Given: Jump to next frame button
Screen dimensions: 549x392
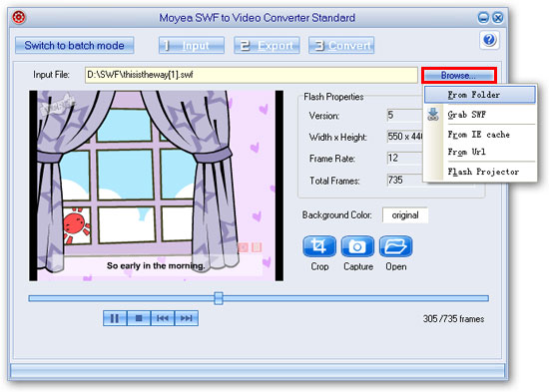Looking at the screenshot, I should pos(187,318).
